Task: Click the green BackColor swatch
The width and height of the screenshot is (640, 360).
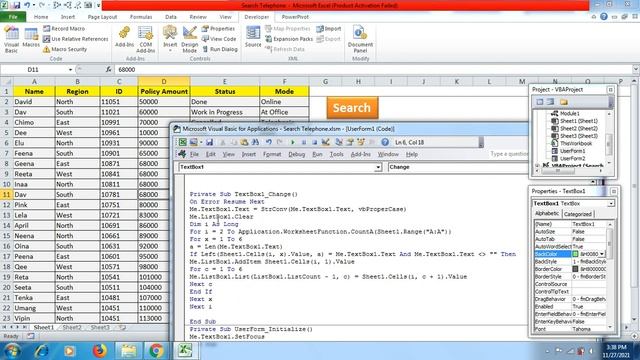Action: [x=575, y=254]
